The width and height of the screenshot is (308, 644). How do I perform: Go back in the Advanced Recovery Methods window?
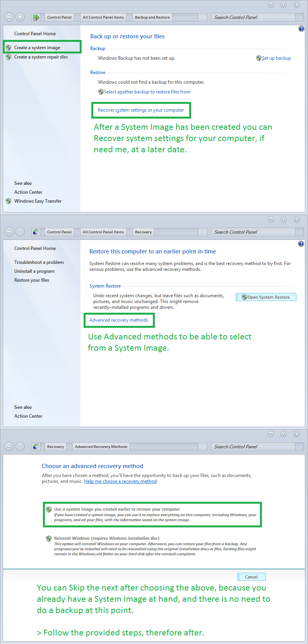pyautogui.click(x=9, y=446)
